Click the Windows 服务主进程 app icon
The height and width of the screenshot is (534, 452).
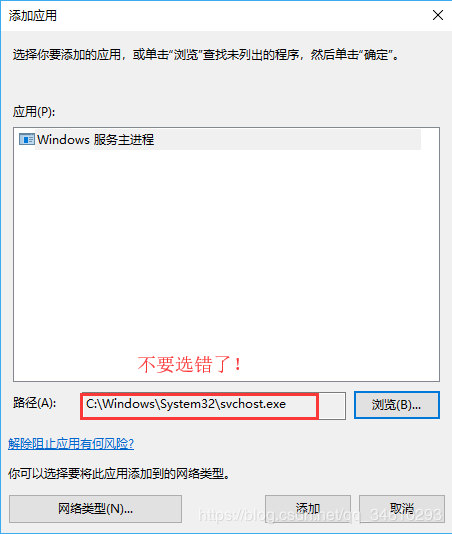tap(27, 139)
